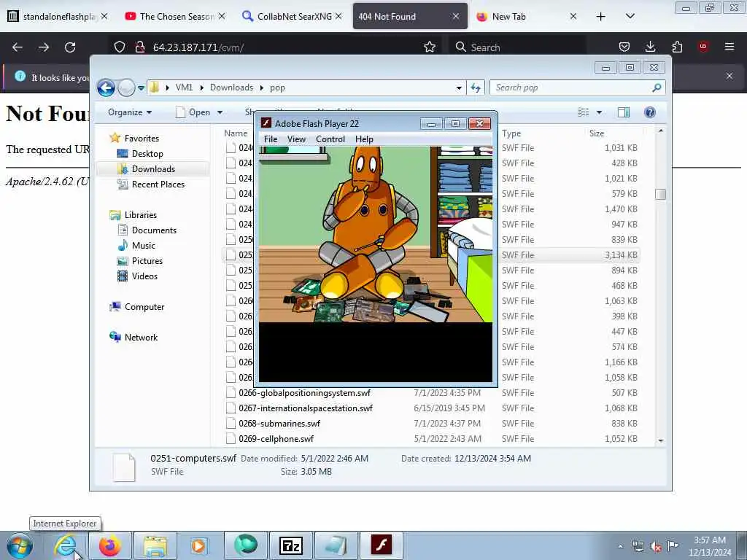Click the scrollbar down arrow in file list

point(660,440)
